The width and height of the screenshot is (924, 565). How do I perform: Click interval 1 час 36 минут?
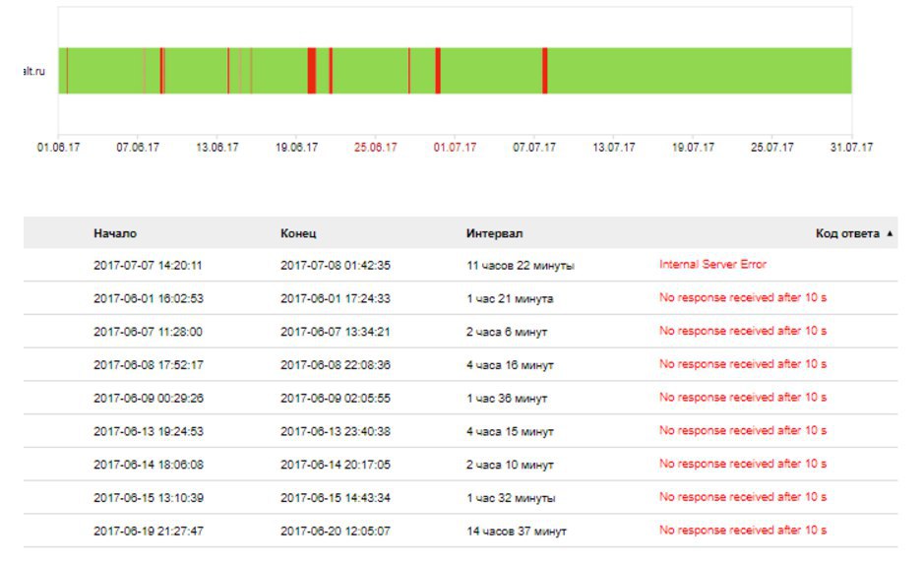click(507, 398)
